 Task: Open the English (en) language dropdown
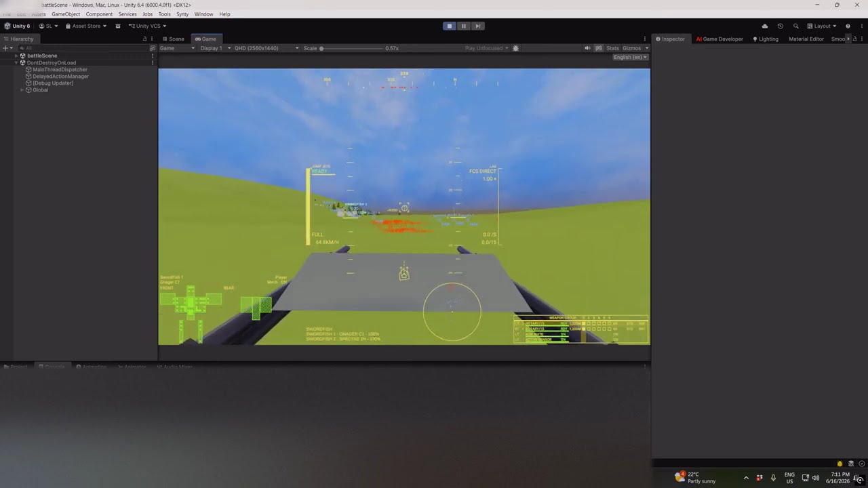[630, 57]
